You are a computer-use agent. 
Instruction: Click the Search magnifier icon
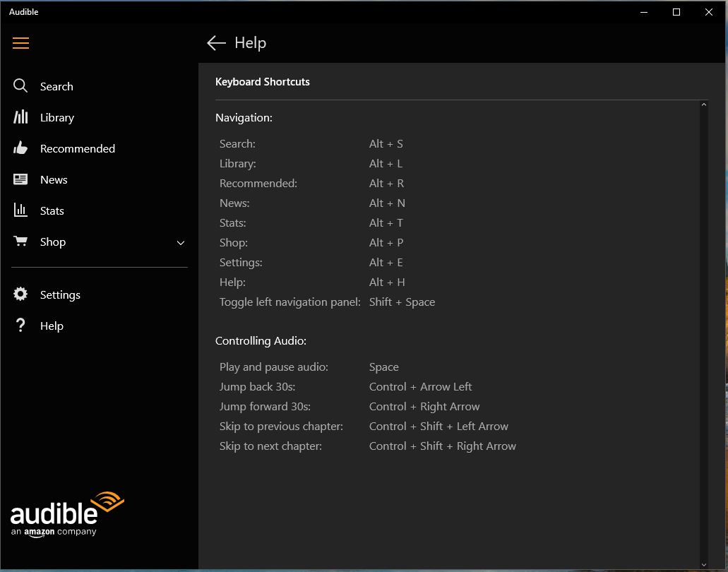(x=20, y=86)
